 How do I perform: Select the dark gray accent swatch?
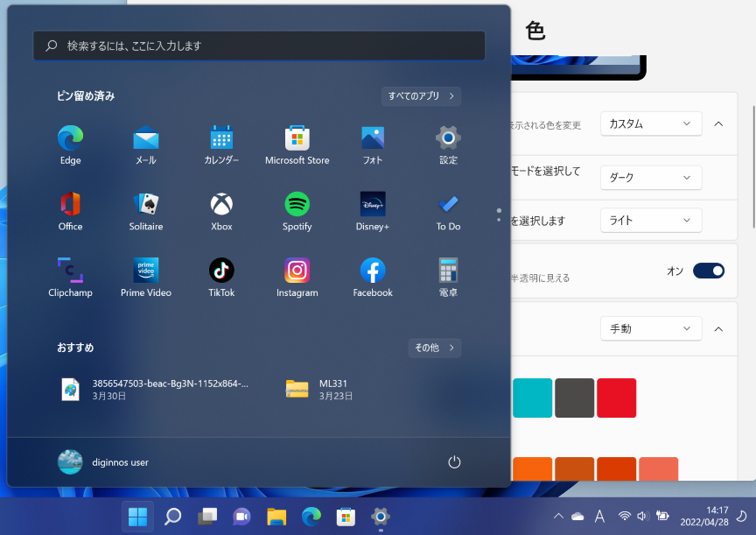tap(574, 398)
